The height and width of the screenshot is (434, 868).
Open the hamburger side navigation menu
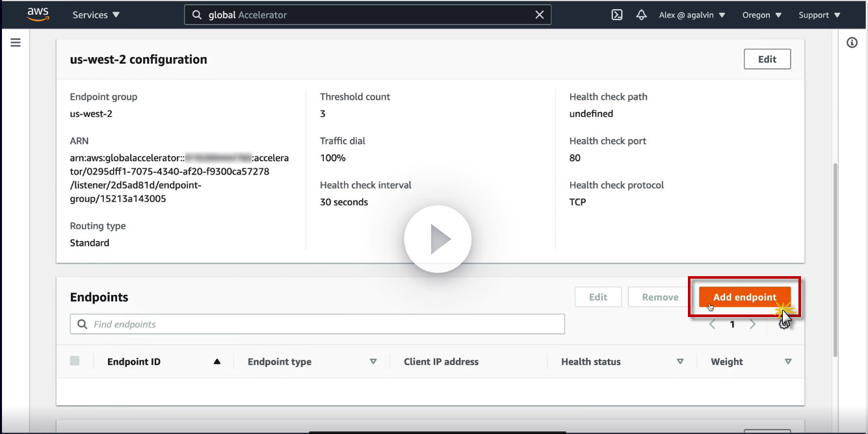point(16,43)
